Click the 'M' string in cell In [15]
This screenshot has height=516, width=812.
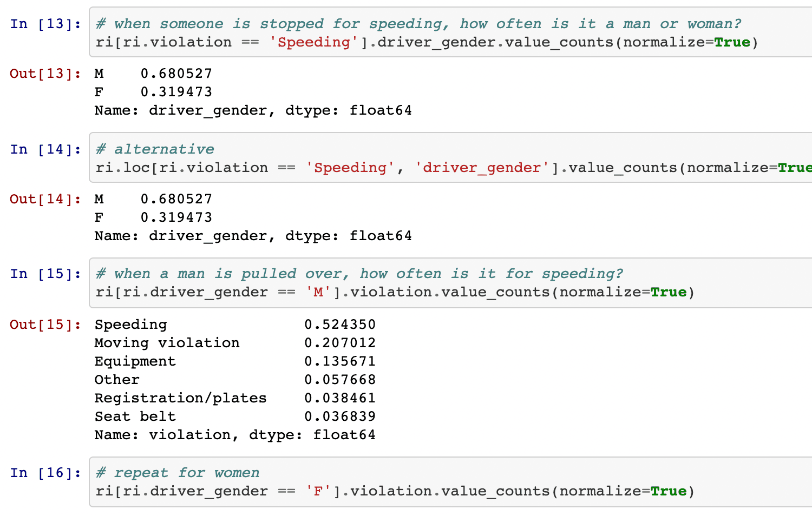(318, 292)
